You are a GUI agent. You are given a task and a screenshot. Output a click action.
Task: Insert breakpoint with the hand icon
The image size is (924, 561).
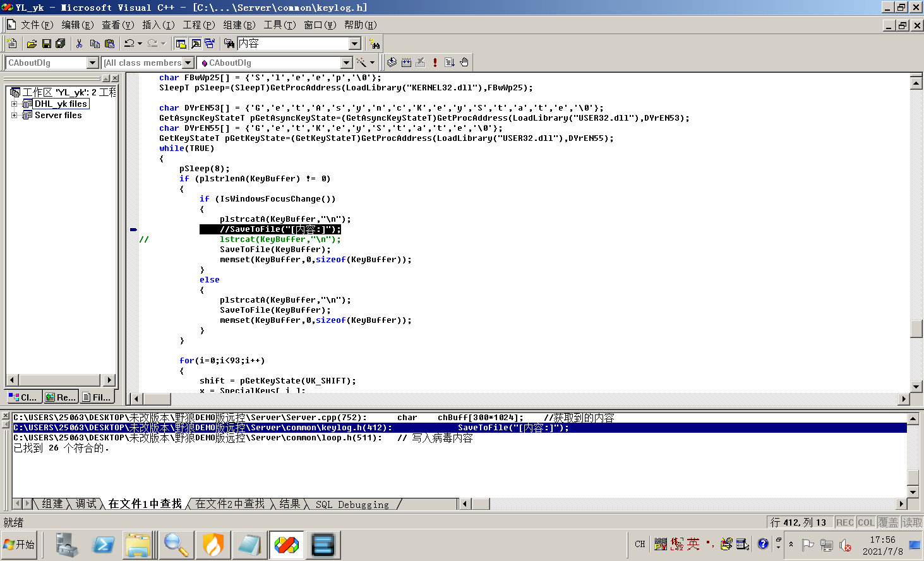point(464,62)
